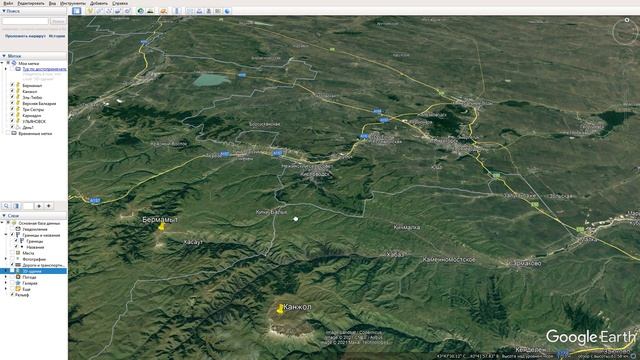Select the Add Placemark pin tool
The image size is (640, 360).
(x=90, y=11)
